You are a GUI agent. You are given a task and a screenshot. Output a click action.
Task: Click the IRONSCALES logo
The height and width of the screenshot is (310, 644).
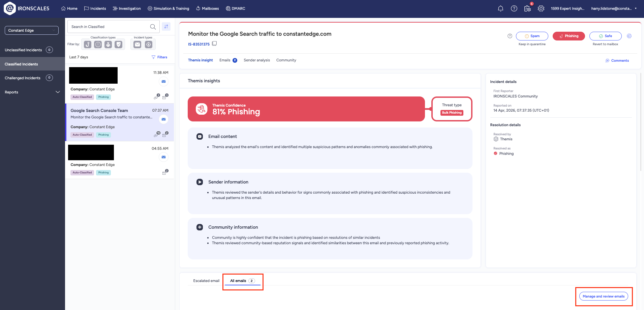pos(27,8)
